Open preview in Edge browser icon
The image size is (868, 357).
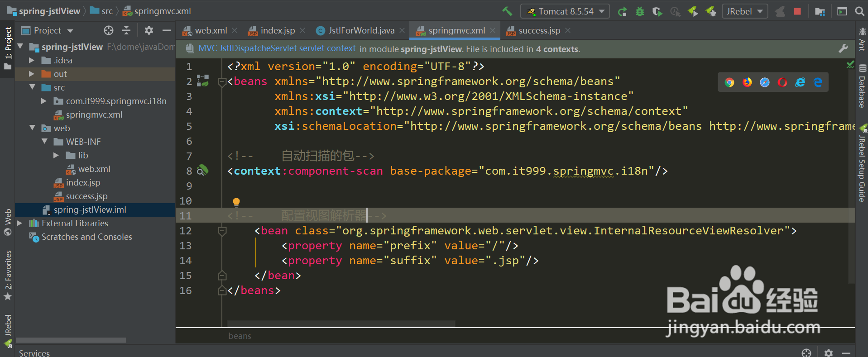818,82
